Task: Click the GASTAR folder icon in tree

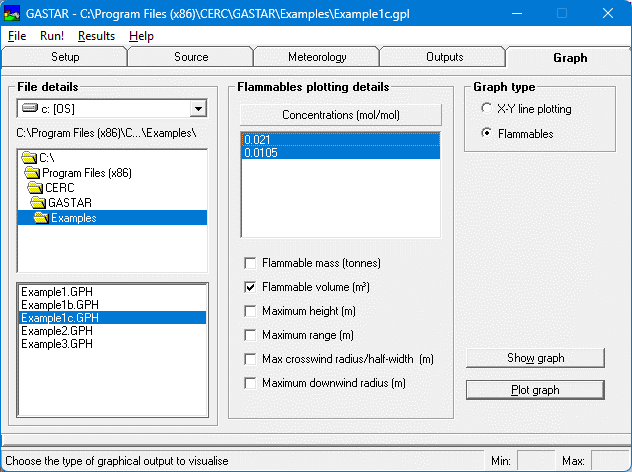Action: pyautogui.click(x=40, y=203)
